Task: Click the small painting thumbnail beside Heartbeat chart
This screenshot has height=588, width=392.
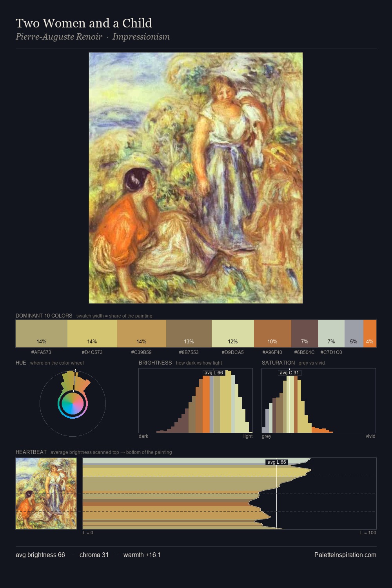Action: coord(46,494)
